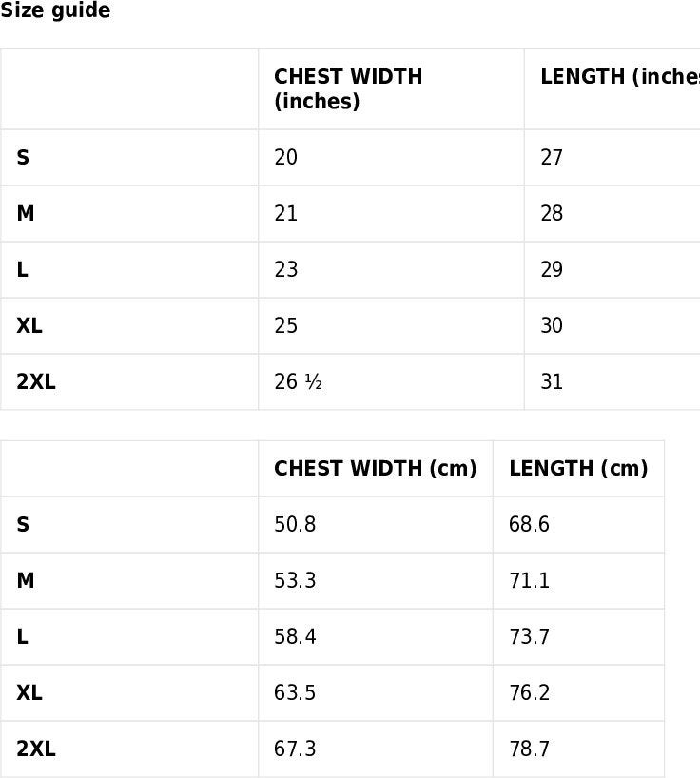Screen dimensions: 700x778
Task: Click the 78.7 cm length value
Action: 530,749
